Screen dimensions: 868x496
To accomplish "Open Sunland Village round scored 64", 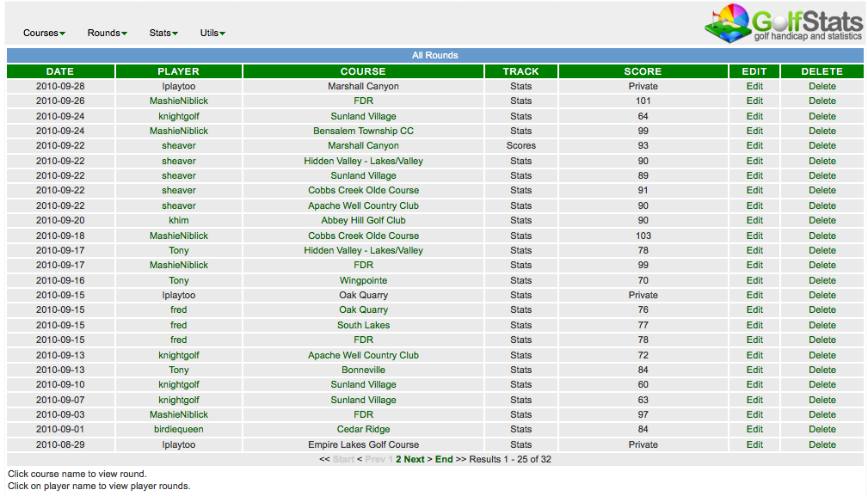I will tap(363, 116).
